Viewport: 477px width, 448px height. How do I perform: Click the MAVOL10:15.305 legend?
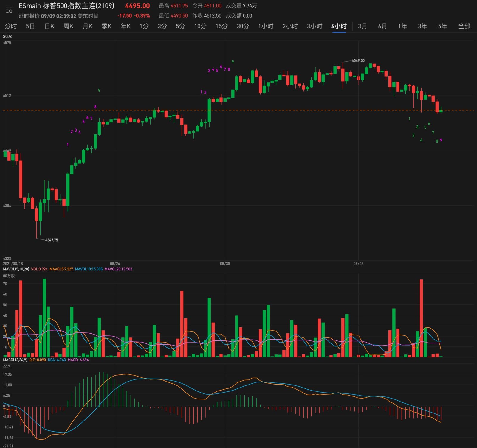pyautogui.click(x=89, y=269)
